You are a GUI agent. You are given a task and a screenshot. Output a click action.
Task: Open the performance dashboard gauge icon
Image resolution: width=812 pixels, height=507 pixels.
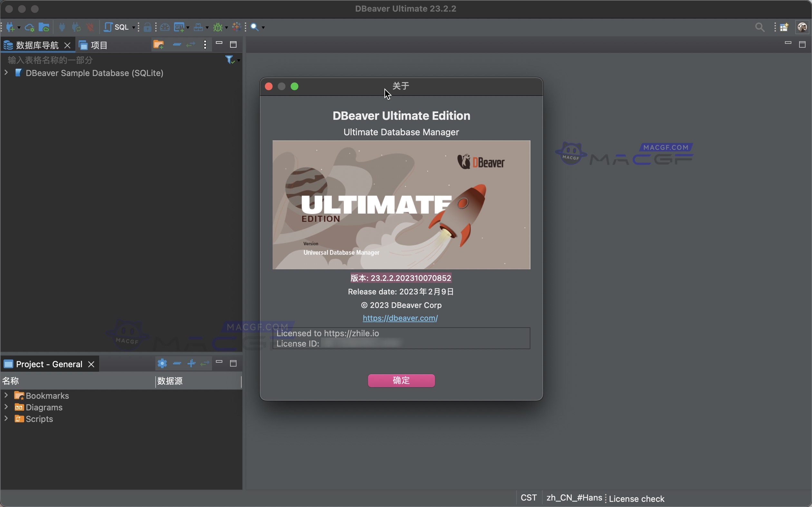click(165, 27)
